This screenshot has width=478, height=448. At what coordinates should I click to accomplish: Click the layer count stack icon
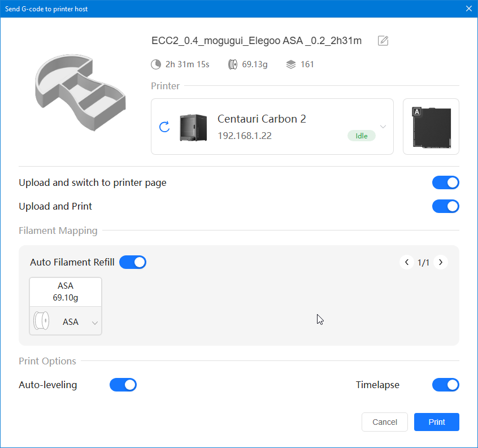tap(291, 64)
